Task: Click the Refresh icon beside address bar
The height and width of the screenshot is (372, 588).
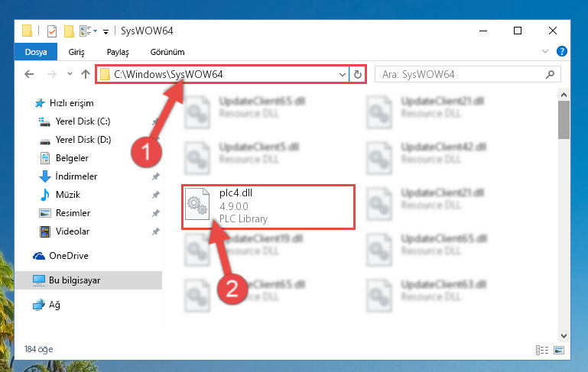Action: coord(358,74)
